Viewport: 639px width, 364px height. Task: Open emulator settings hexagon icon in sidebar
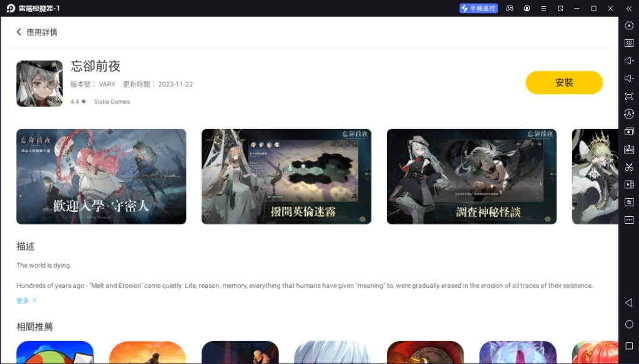[629, 26]
